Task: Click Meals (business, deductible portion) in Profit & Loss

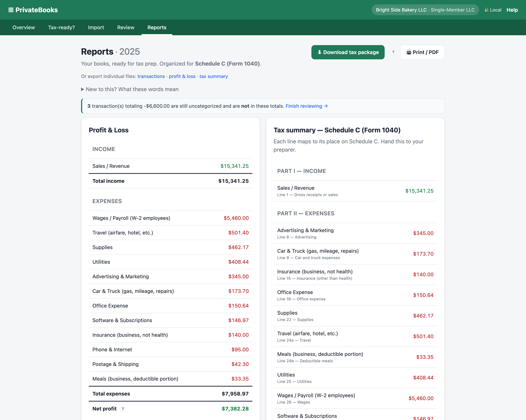Action: click(171, 379)
